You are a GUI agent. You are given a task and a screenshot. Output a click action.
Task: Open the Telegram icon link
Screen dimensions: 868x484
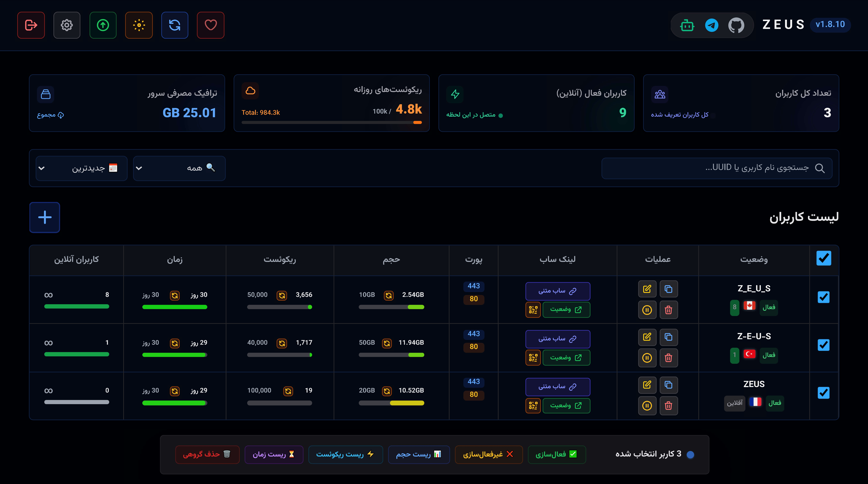(x=712, y=25)
